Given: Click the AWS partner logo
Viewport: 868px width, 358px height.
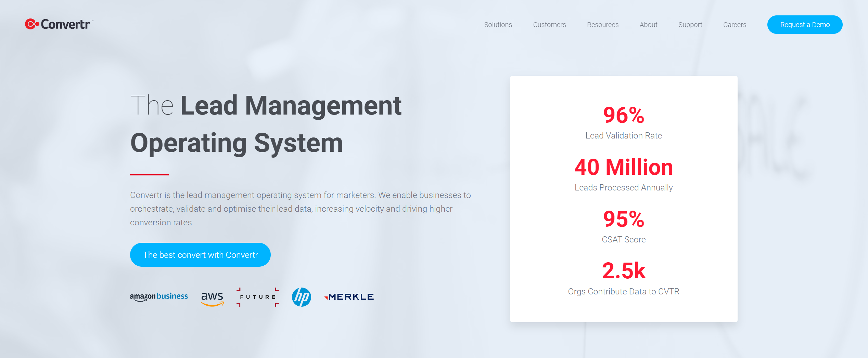Looking at the screenshot, I should pyautogui.click(x=212, y=297).
